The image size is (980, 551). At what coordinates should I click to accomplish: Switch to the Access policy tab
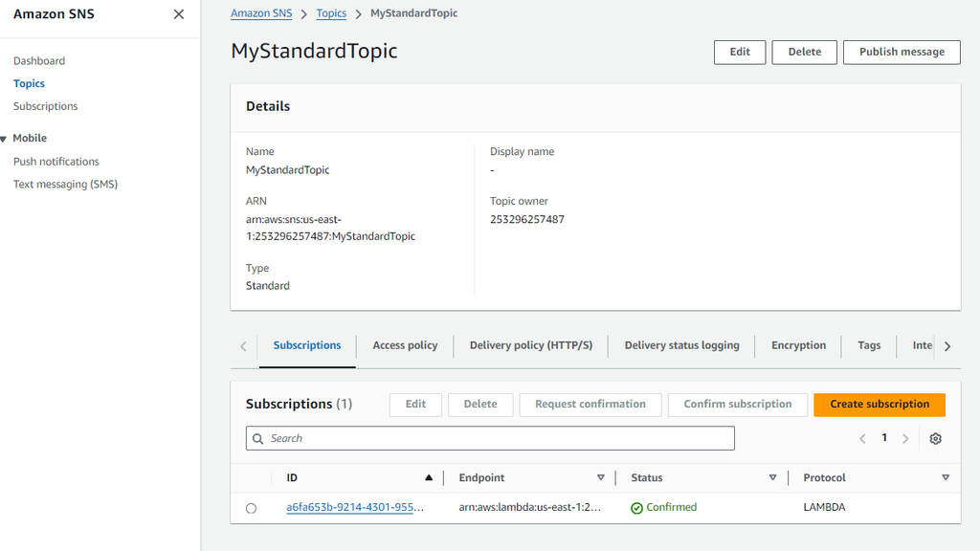pos(405,345)
